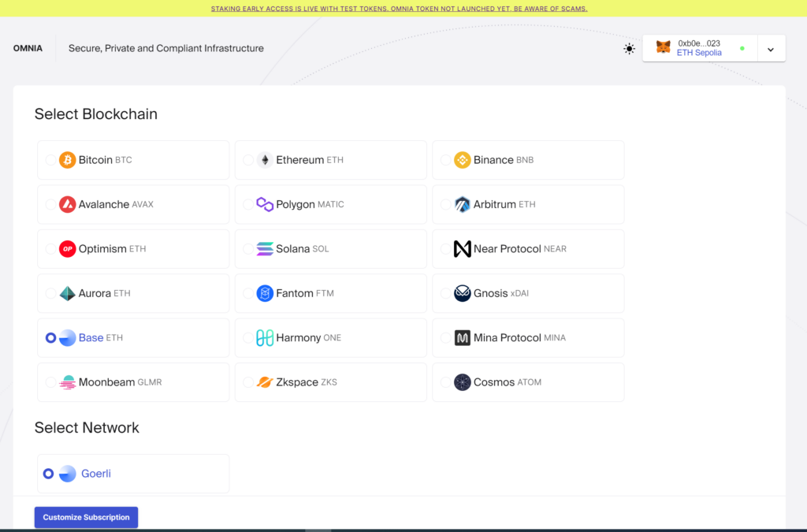Select the Ethereum radio button
Screen dimensions: 807x532
(248, 160)
